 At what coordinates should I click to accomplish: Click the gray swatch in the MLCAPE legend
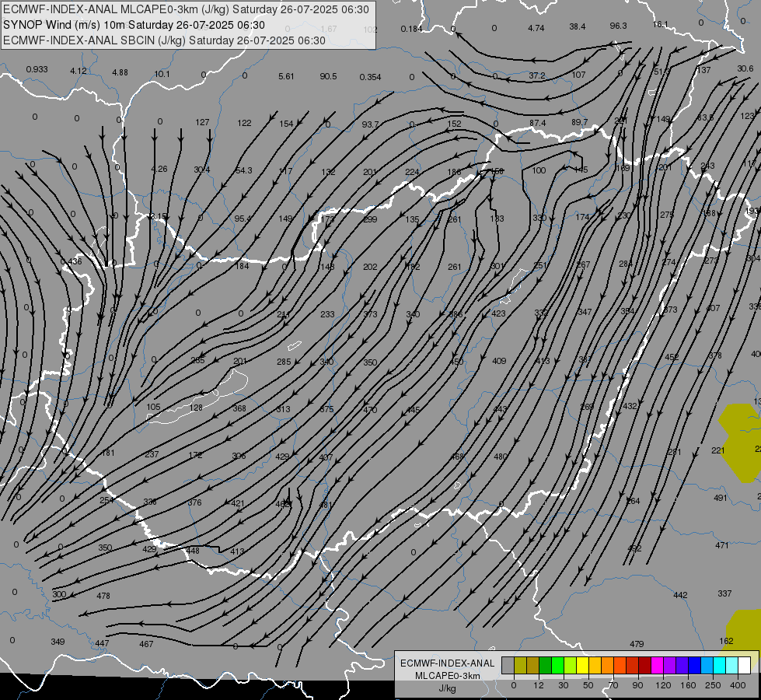point(508,665)
